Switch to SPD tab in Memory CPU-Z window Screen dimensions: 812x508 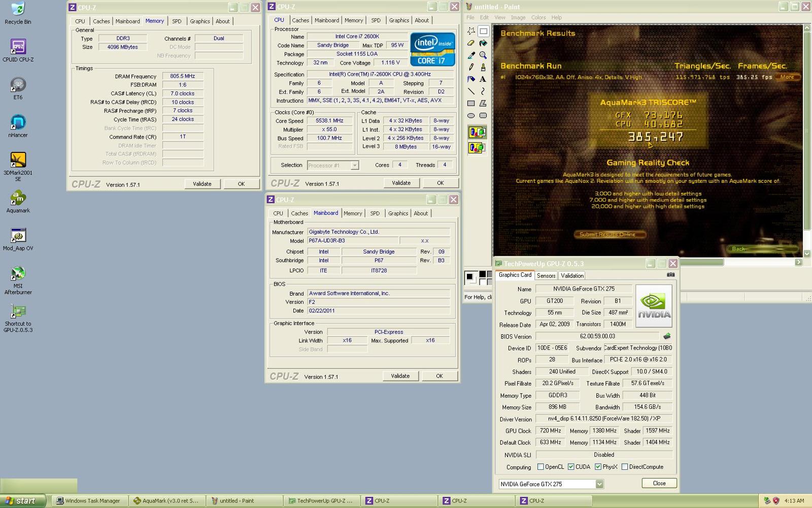pos(177,21)
